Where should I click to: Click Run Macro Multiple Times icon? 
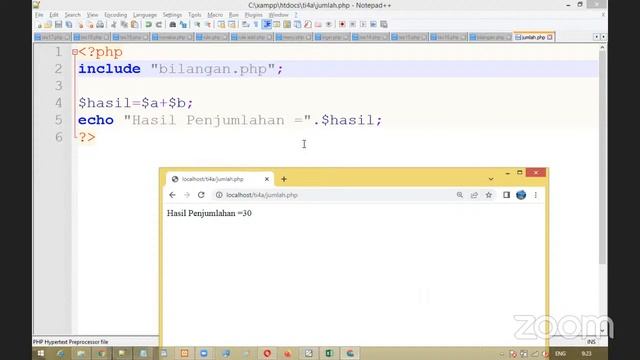(x=373, y=25)
